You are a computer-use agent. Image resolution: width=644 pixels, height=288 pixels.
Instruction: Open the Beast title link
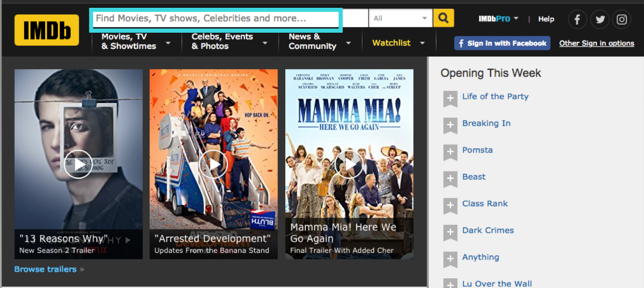(x=474, y=176)
